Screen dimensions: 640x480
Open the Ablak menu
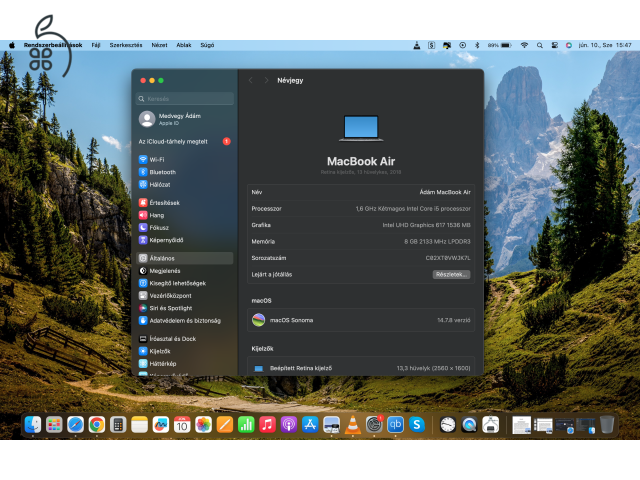tap(184, 45)
